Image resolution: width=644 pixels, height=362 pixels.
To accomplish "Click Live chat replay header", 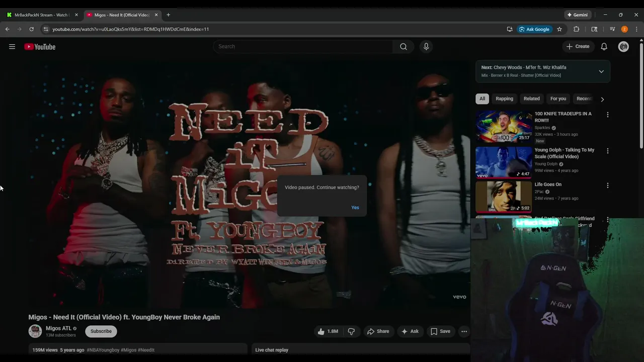I will click(272, 350).
